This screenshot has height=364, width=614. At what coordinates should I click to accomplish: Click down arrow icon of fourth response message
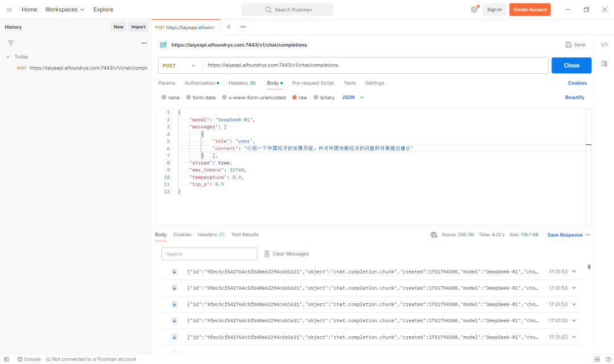point(175,321)
